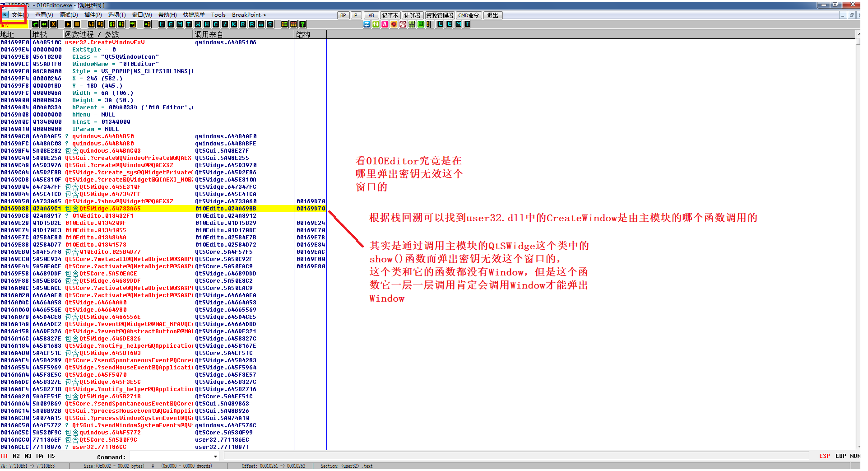This screenshot has height=471, width=868.
Task: Click the BP button
Action: point(343,15)
